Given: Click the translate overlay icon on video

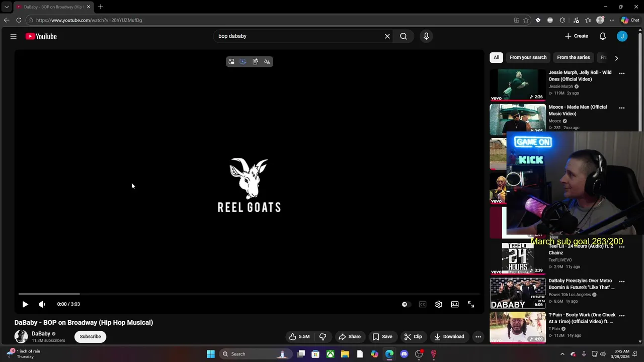Looking at the screenshot, I should click(267, 62).
